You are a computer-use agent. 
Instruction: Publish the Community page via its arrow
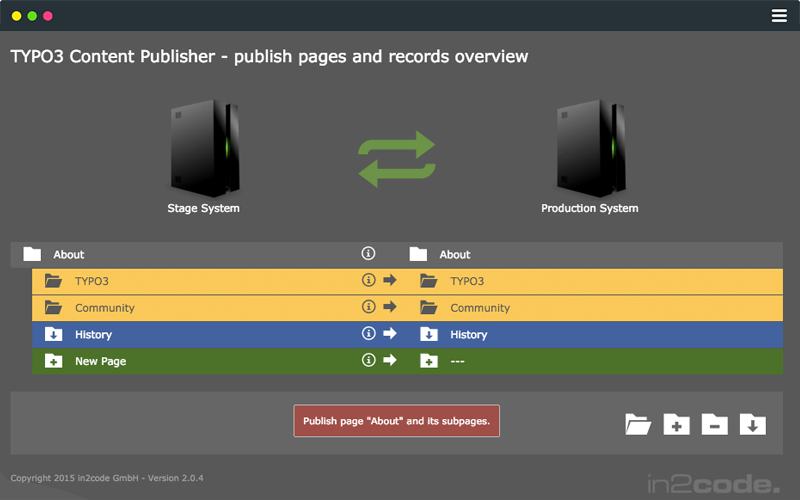point(390,307)
